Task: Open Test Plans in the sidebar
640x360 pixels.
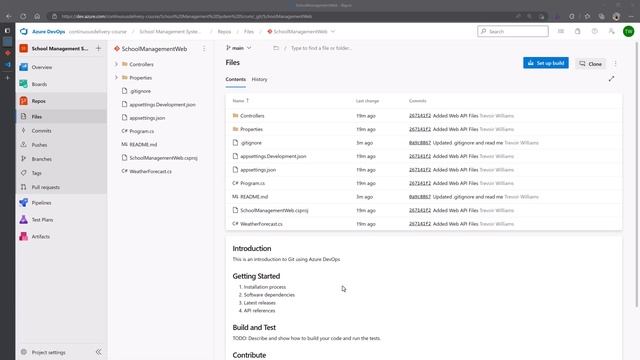Action: click(61, 220)
